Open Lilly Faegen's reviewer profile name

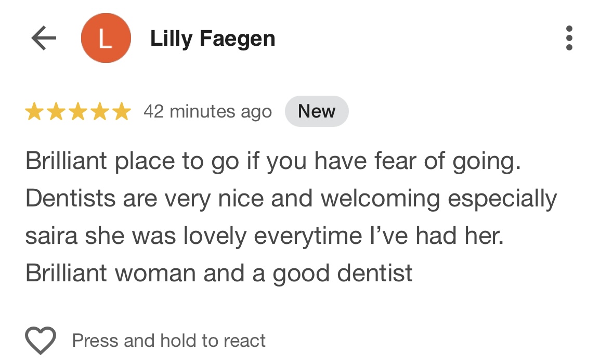pyautogui.click(x=212, y=39)
